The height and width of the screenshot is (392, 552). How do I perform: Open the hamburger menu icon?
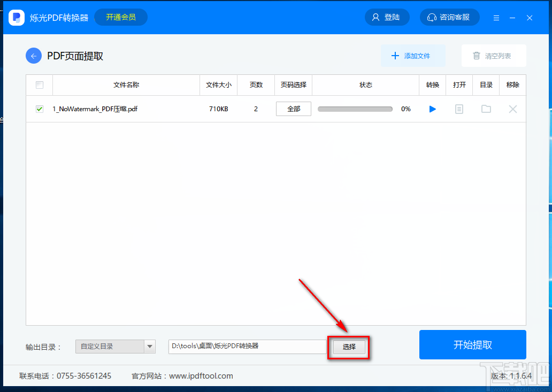coord(496,18)
